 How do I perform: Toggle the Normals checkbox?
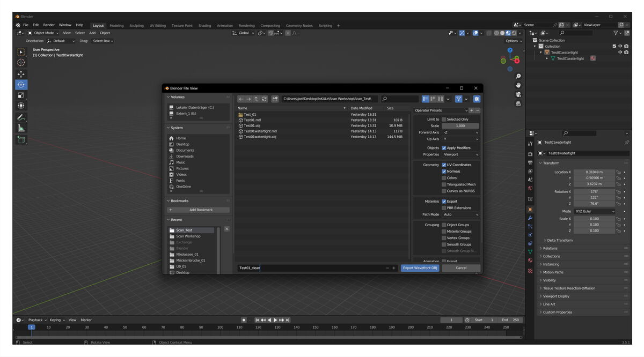coord(444,172)
